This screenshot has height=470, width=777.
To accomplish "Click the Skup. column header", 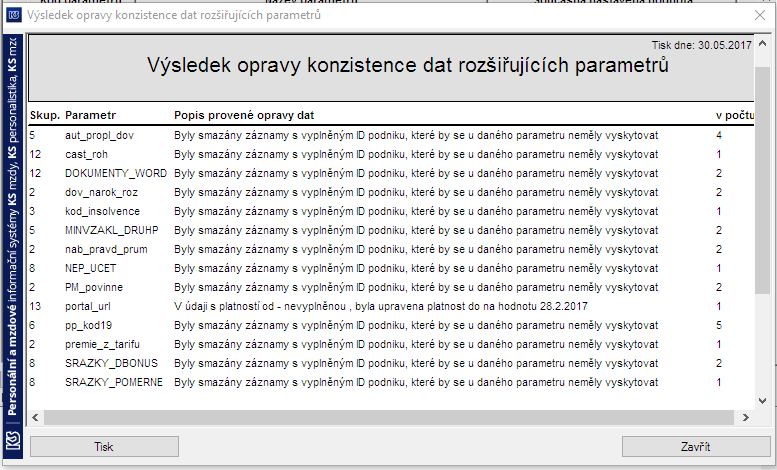I will click(x=45, y=115).
